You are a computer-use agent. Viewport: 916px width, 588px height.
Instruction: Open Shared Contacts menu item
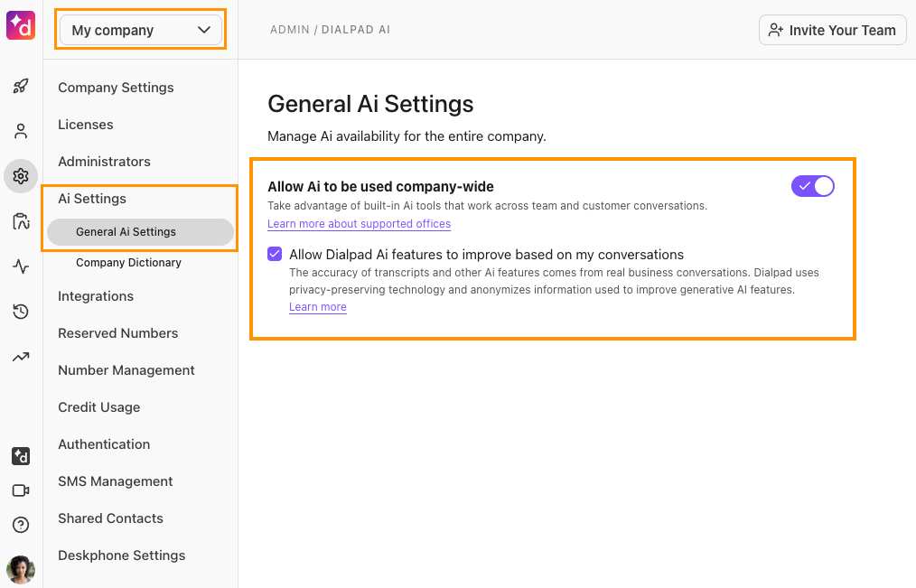click(x=110, y=518)
